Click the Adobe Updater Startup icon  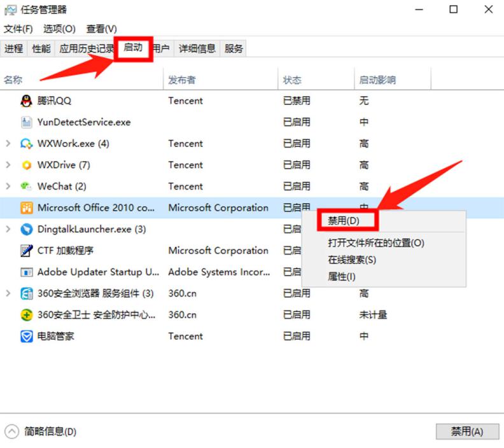coord(26,272)
